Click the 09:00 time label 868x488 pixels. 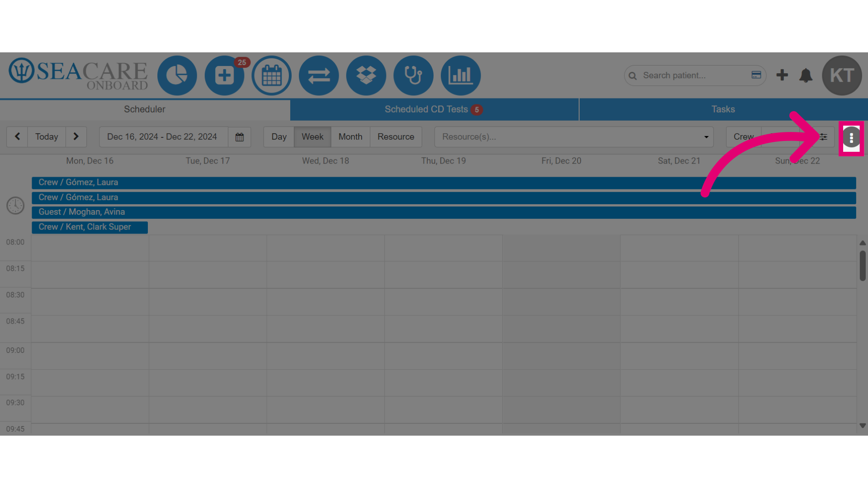click(15, 350)
